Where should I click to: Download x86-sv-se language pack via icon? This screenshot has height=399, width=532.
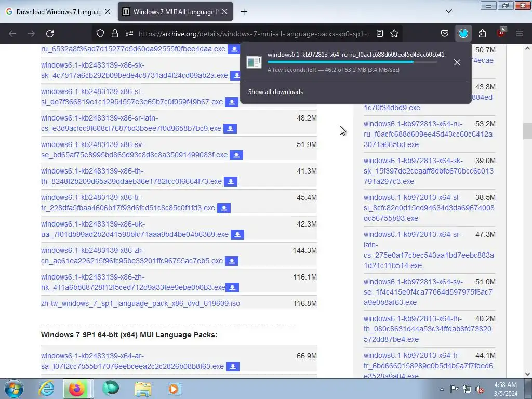[236, 155]
